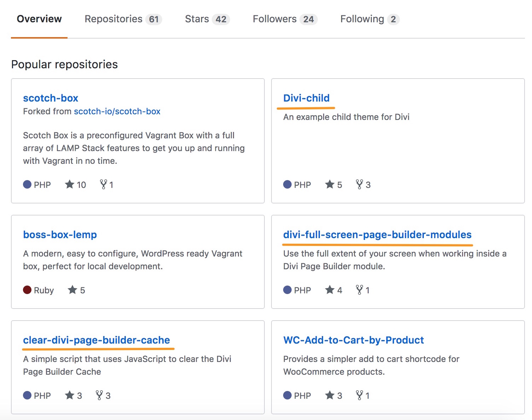Viewport: 532px width, 420px height.
Task: Click the star icon on scotch-box
Action: tap(70, 184)
